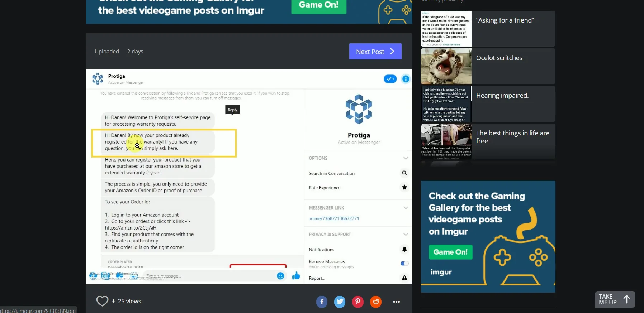Click the info icon in the Messenger header

[406, 79]
